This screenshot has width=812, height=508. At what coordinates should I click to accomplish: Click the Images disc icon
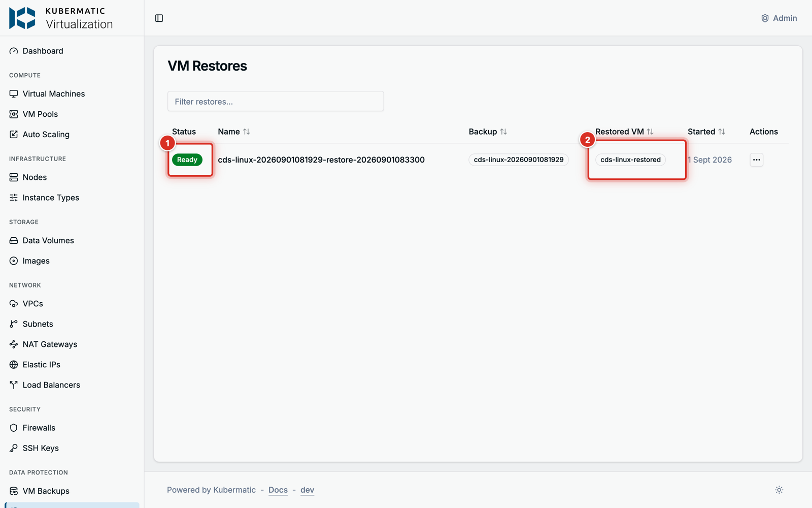[14, 261]
